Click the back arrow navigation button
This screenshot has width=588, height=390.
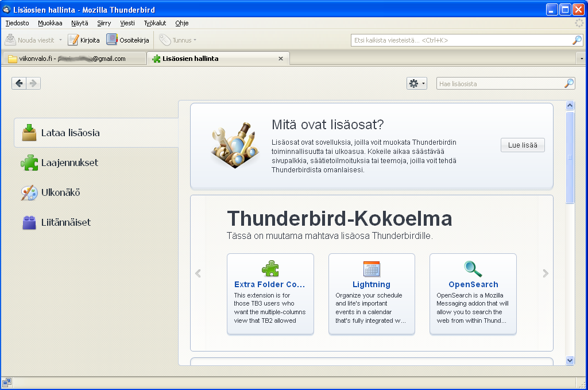click(19, 83)
